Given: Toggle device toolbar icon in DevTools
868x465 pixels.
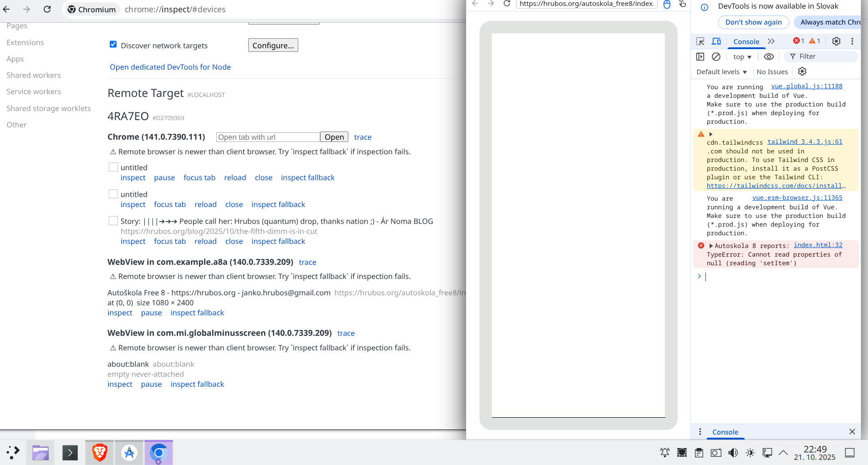Looking at the screenshot, I should [x=716, y=41].
